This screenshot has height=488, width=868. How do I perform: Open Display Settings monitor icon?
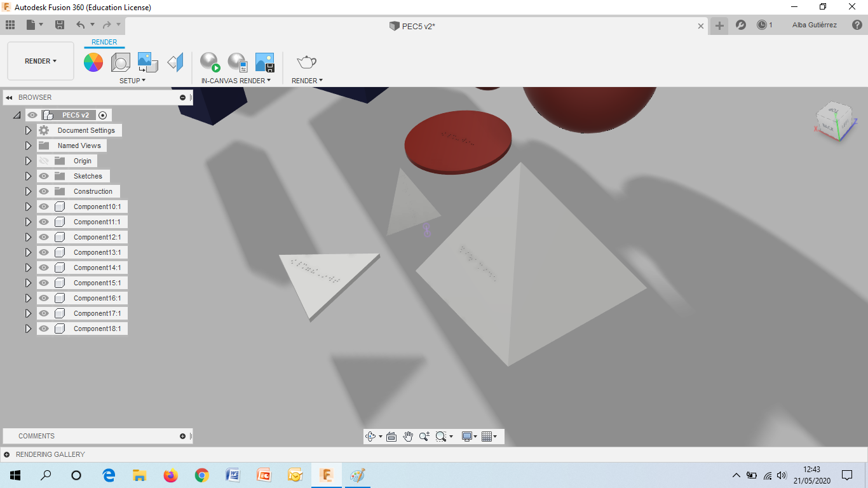(468, 437)
